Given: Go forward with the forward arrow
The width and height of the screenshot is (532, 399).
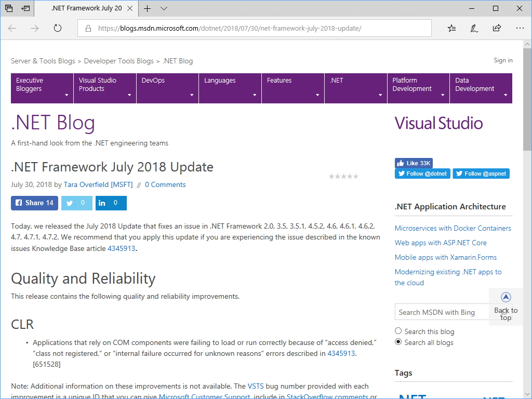Looking at the screenshot, I should coord(35,28).
